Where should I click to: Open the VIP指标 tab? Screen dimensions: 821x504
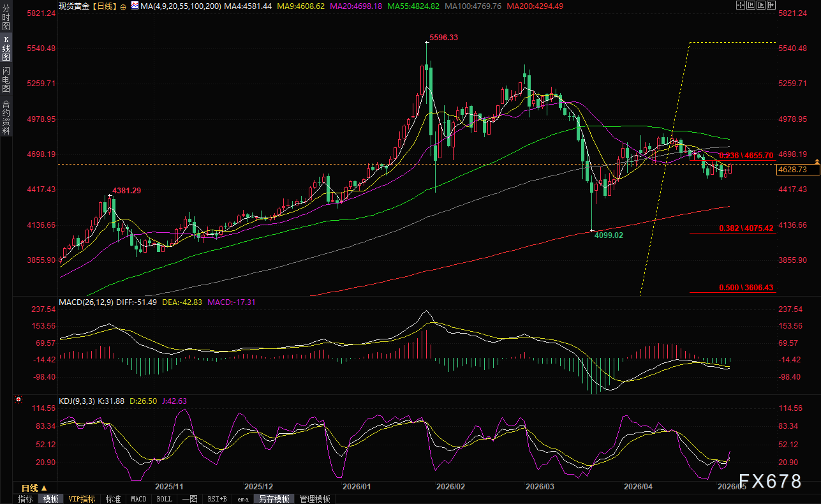pos(82,499)
